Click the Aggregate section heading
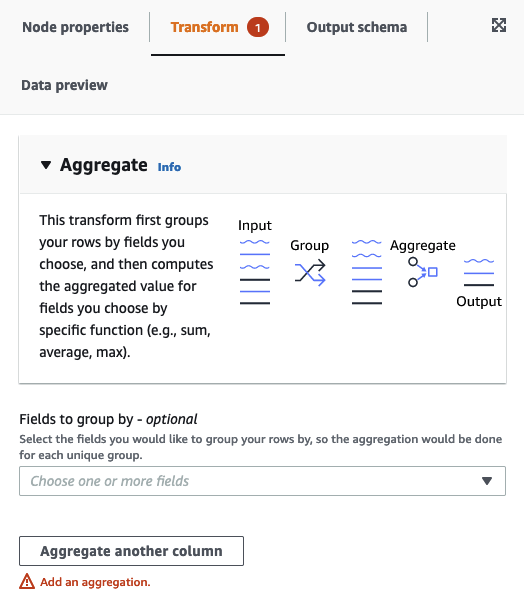524x613 pixels. pos(104,165)
